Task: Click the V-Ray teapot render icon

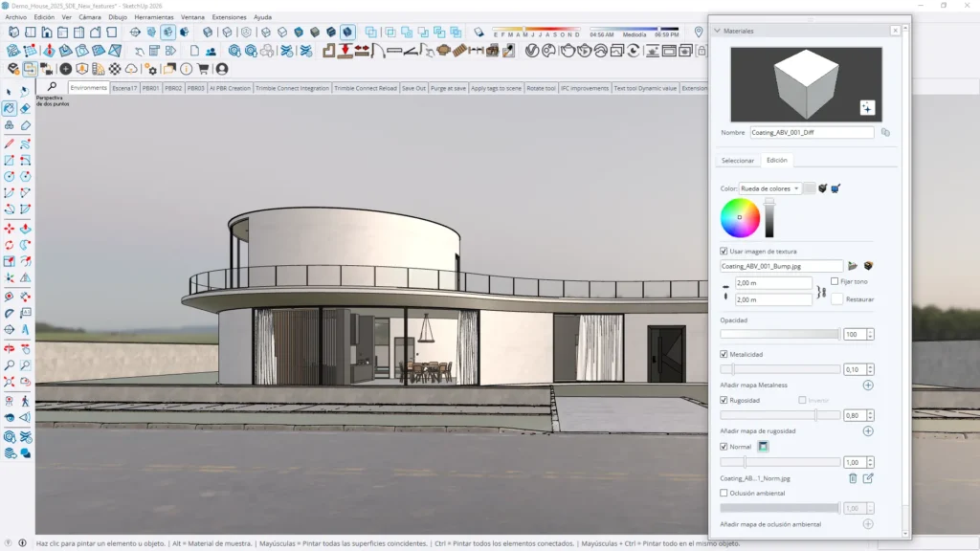Action: 568,51
